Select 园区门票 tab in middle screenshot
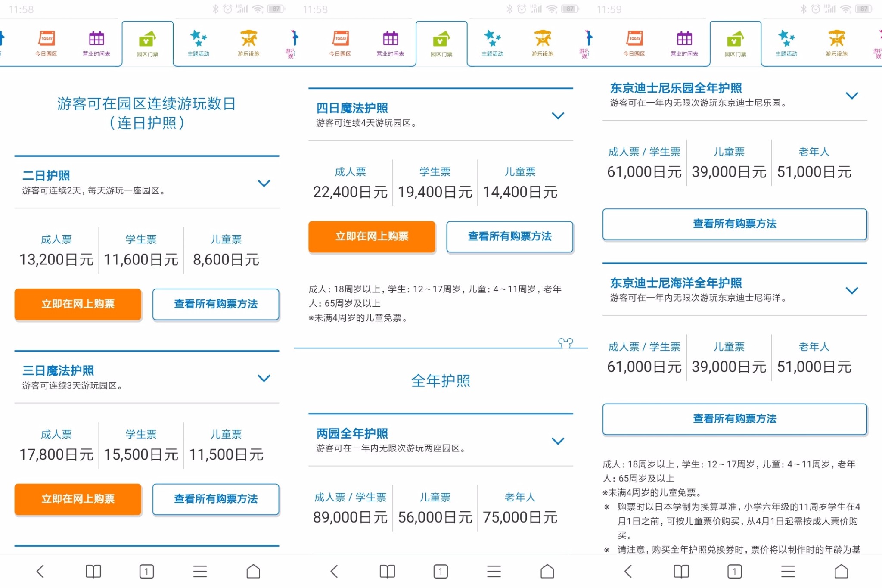Viewport: 882px width, 588px height. pos(441,44)
